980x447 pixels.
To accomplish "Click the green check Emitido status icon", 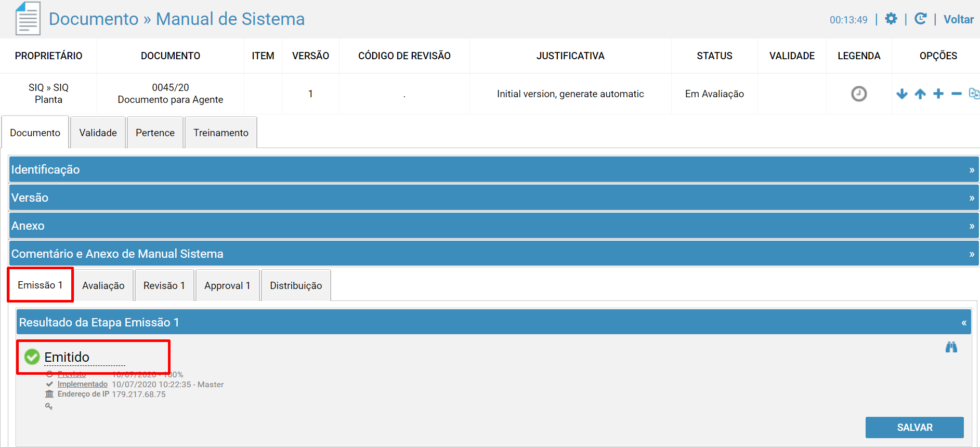I will click(32, 357).
